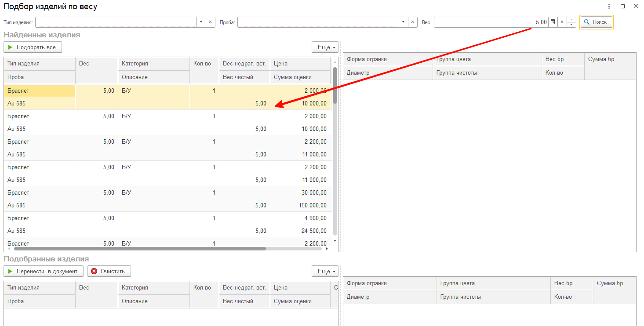This screenshot has width=644, height=326.
Task: Click the Очистить button
Action: click(109, 271)
